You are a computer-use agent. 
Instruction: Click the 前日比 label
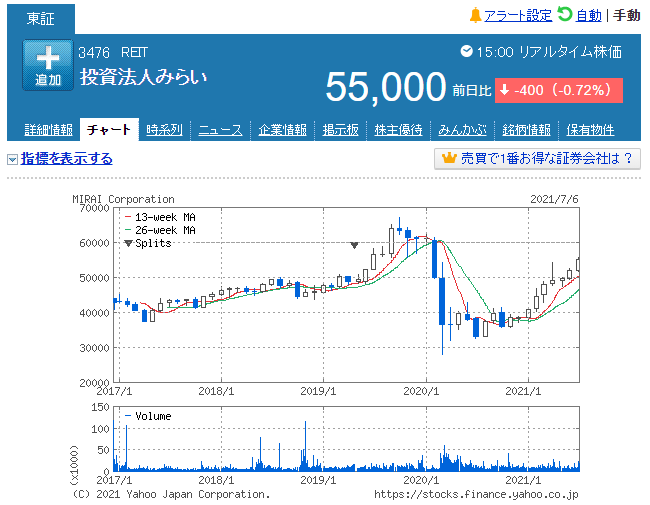coord(472,90)
